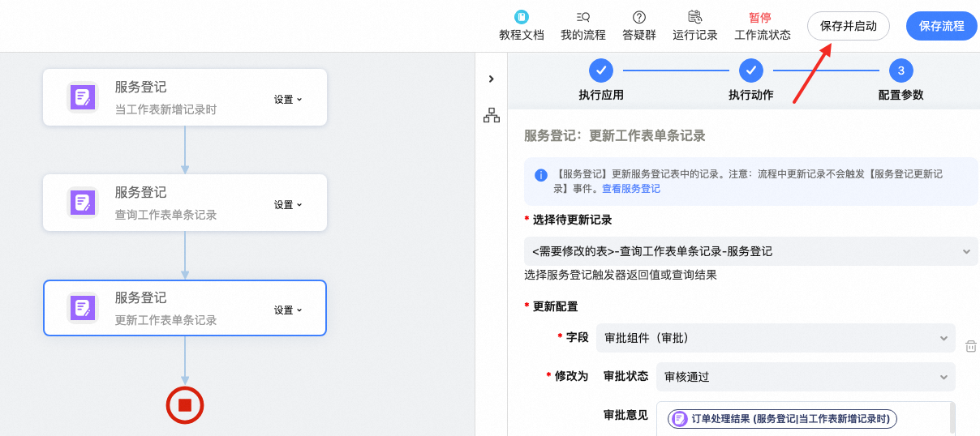This screenshot has width=980, height=436.
Task: Click the red stop end node
Action: coord(185,404)
